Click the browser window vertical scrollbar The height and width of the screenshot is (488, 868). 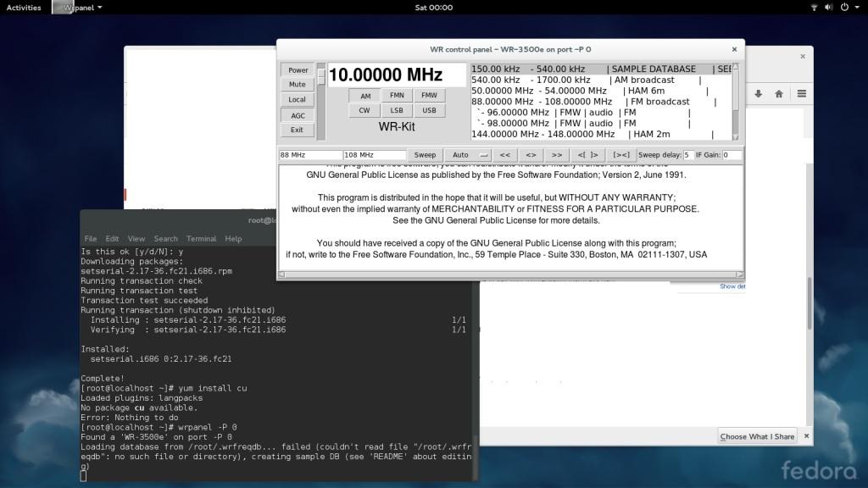pyautogui.click(x=810, y=303)
